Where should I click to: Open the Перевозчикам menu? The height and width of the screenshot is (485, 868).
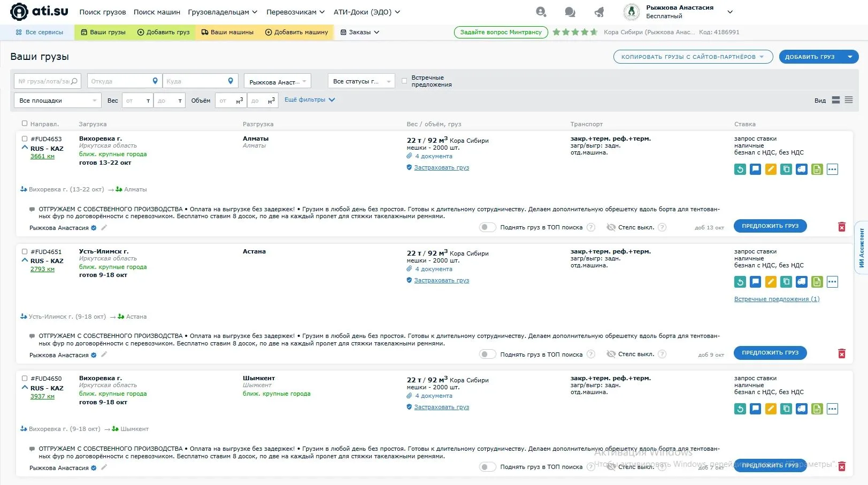tap(295, 12)
